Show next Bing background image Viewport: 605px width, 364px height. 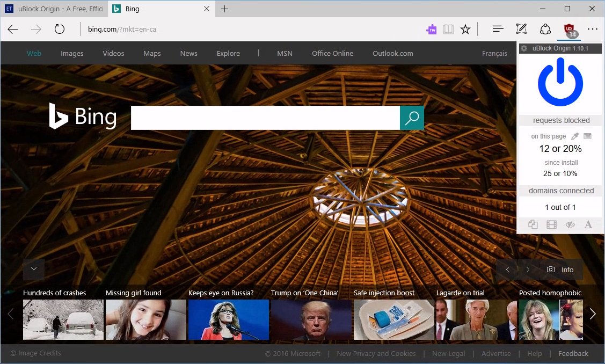click(x=528, y=270)
